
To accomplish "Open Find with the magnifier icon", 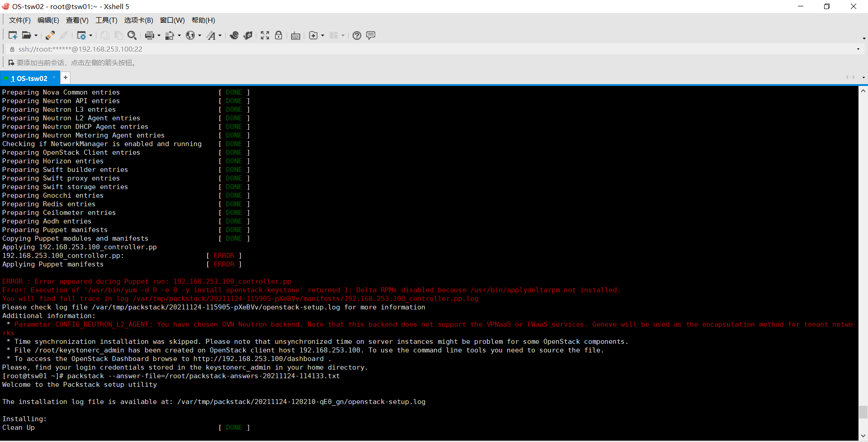I will pos(132,35).
